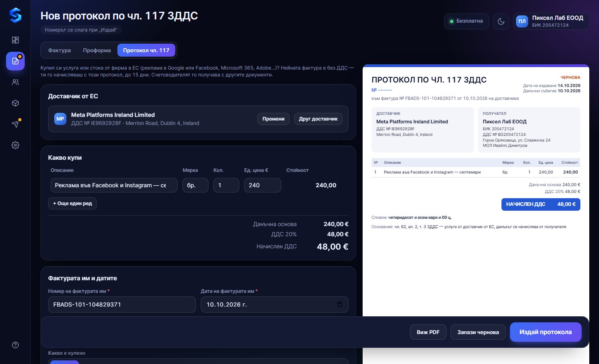
Task: Click the Словом amount-in-words line in preview
Action: point(412,218)
